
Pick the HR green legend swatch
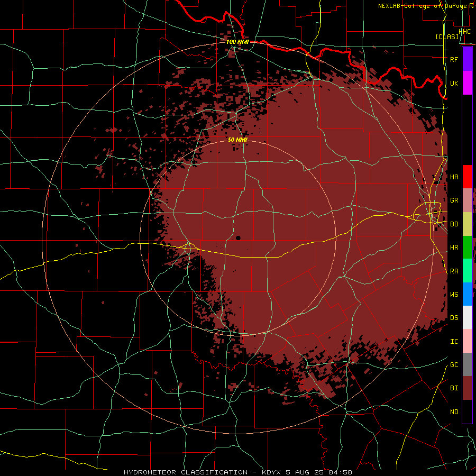click(467, 248)
